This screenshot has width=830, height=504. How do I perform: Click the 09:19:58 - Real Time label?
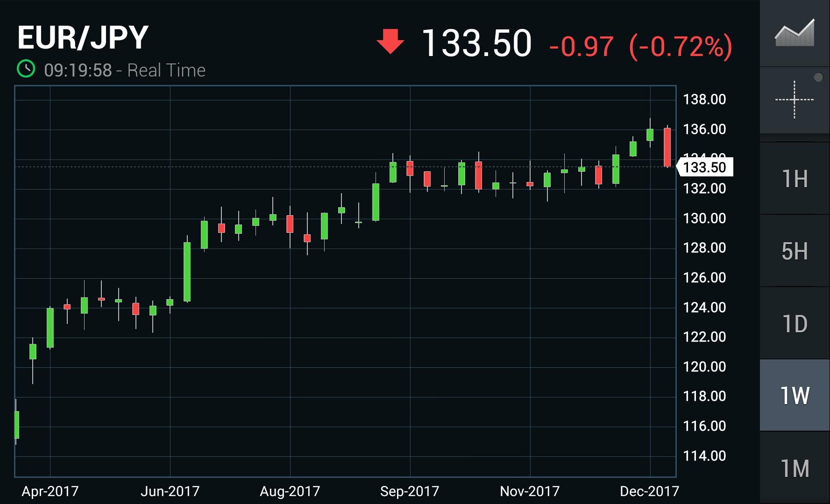pos(125,70)
